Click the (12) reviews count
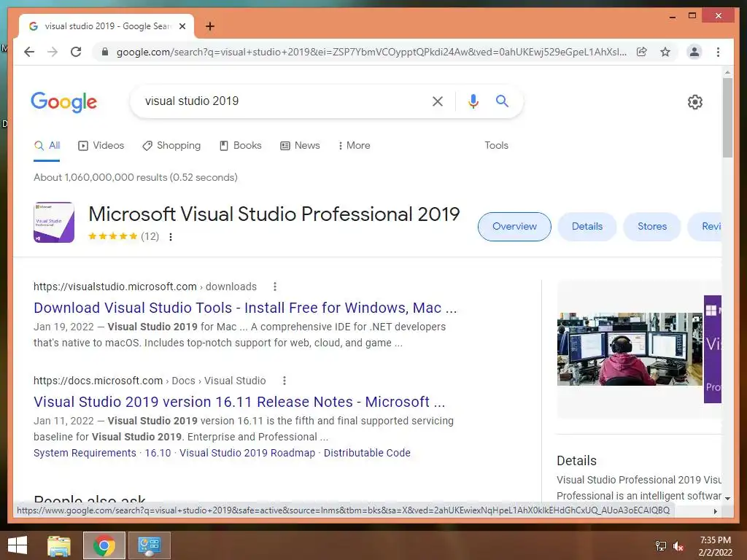Screen dimensions: 747x560 (150, 237)
